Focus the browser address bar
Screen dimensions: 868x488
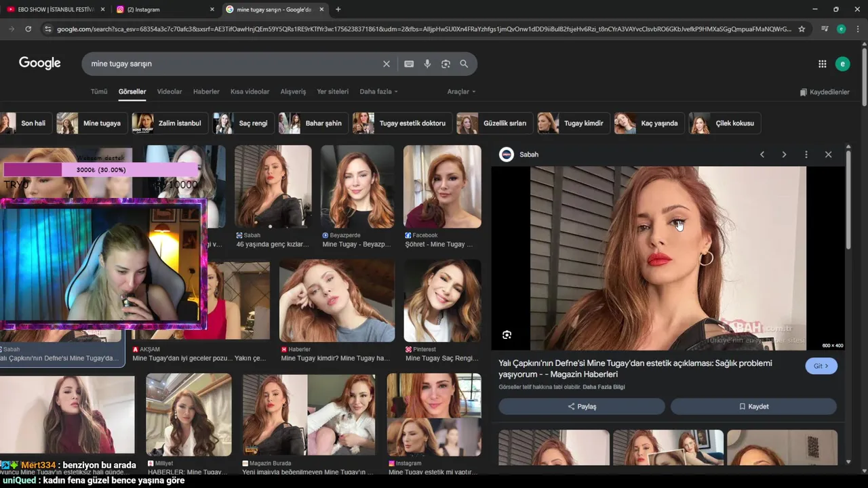424,29
